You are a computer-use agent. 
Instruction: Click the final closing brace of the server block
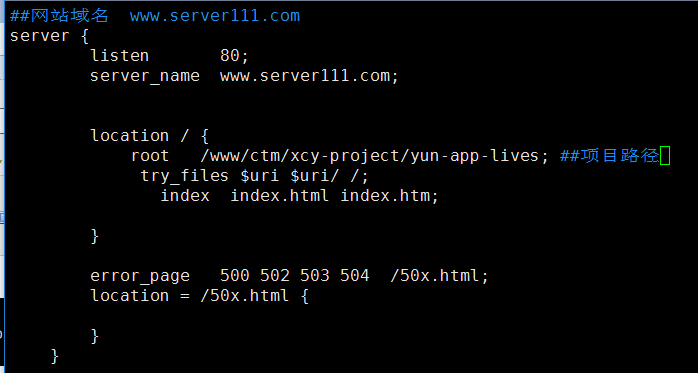pyautogui.click(x=54, y=356)
